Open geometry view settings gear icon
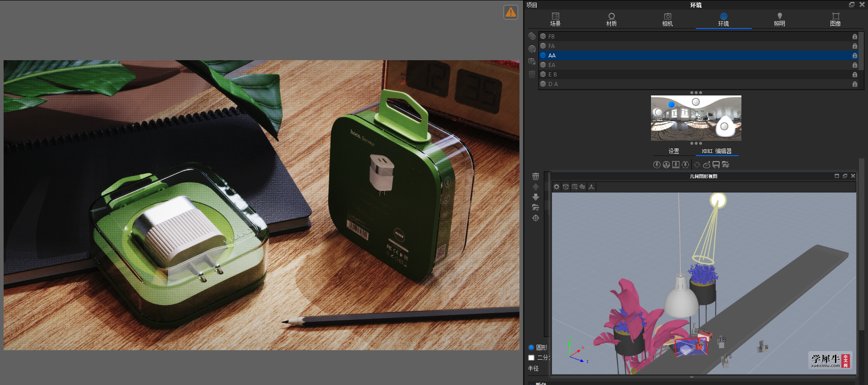This screenshot has height=385, width=868. click(x=557, y=187)
